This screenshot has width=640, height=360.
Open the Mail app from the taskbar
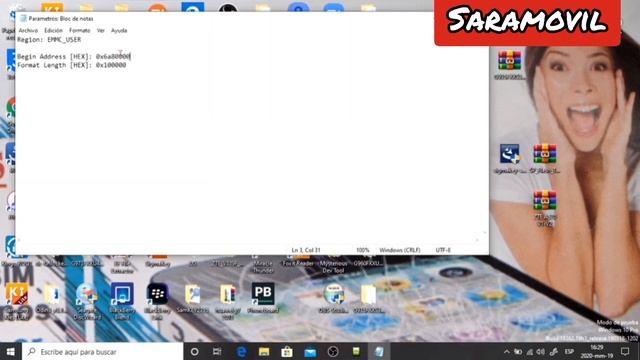tap(310, 351)
